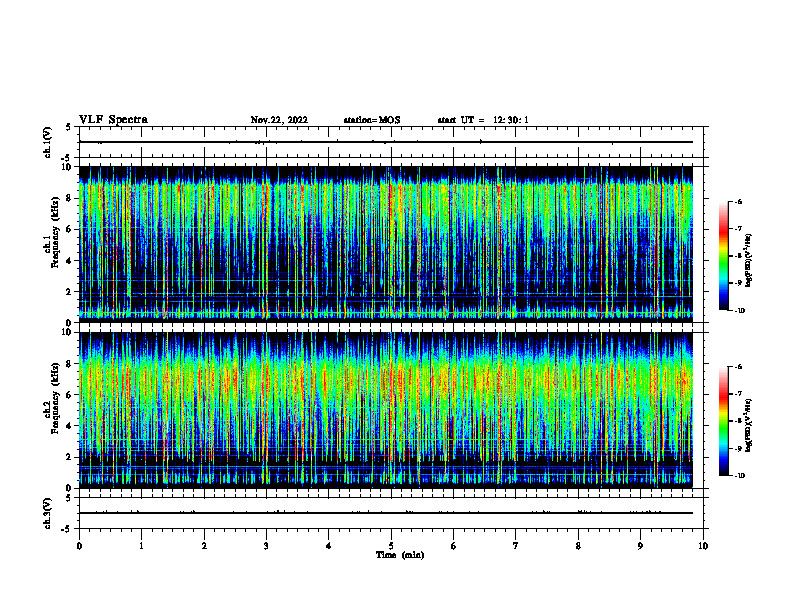The height and width of the screenshot is (612, 792).
Task: Click the ch.1(V) axis label
Action: pyautogui.click(x=48, y=142)
